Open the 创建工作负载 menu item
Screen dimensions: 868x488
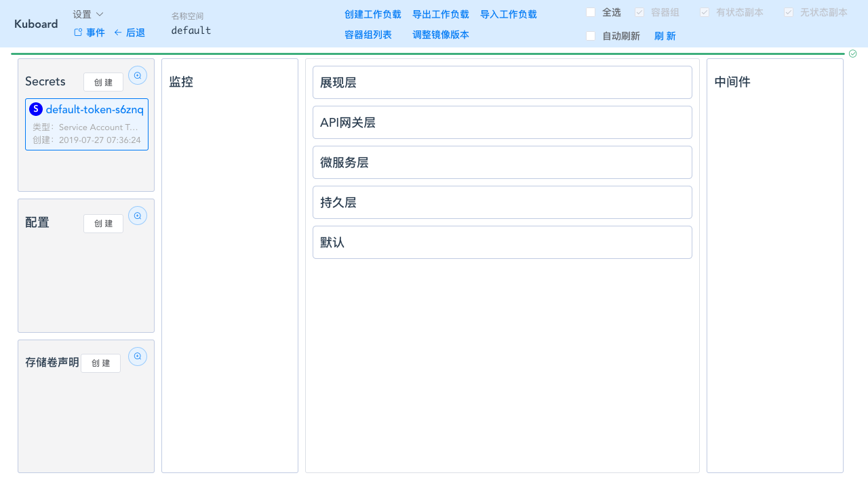coord(372,14)
